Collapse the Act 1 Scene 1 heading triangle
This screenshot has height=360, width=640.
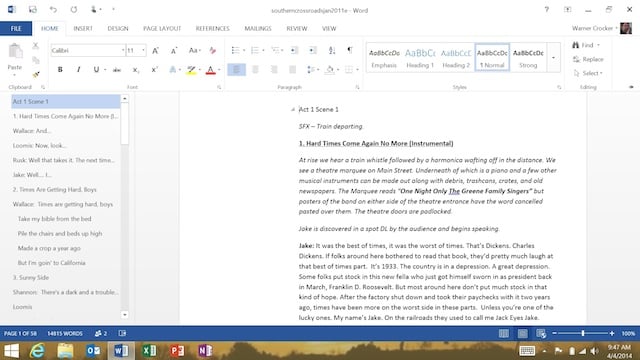(x=293, y=109)
